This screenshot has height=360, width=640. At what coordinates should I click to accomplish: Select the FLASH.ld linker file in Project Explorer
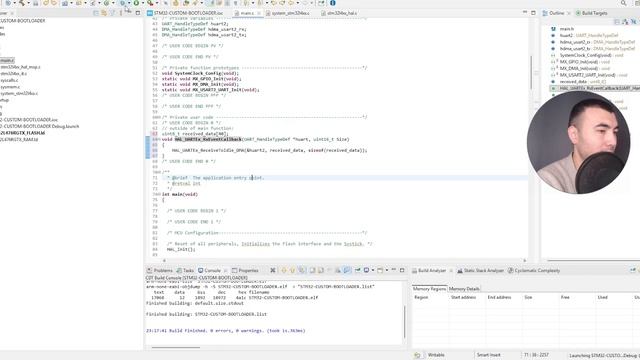tap(22, 133)
